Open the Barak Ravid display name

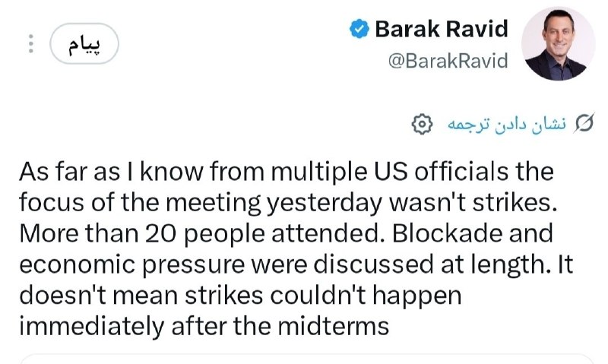[x=441, y=29]
